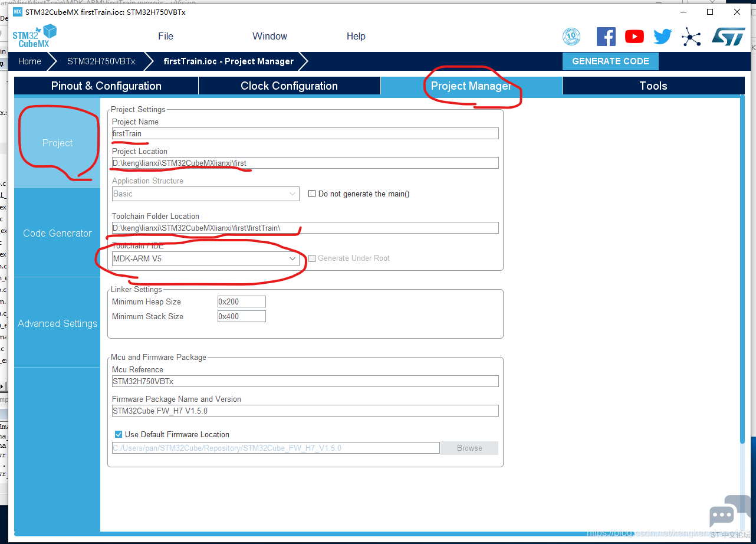Toggle the Generate Under Root checkbox
The height and width of the screenshot is (544, 756).
(312, 258)
